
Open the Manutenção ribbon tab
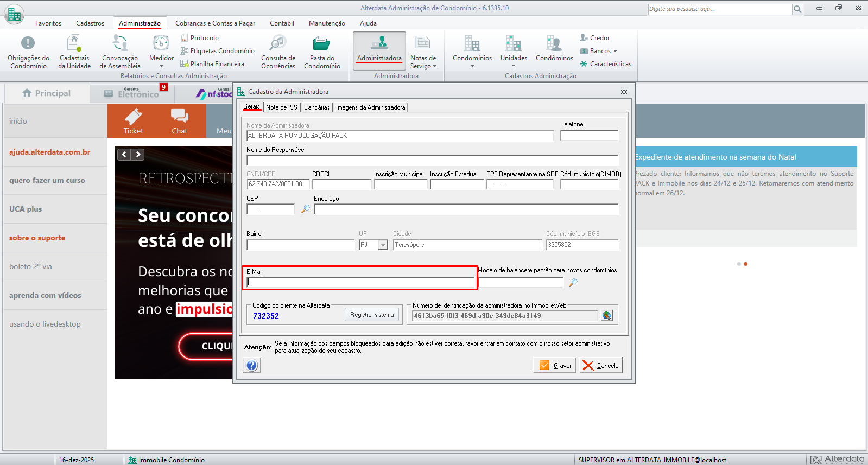tap(327, 23)
